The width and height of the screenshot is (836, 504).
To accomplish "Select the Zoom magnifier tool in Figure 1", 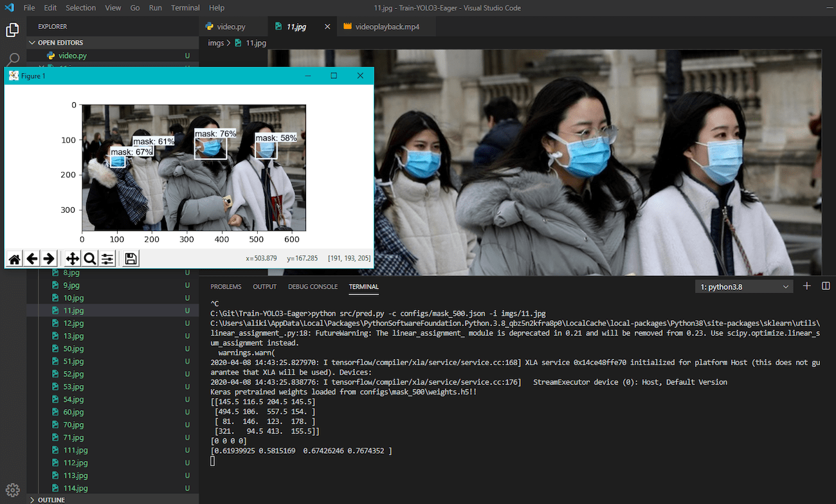I will pyautogui.click(x=90, y=258).
